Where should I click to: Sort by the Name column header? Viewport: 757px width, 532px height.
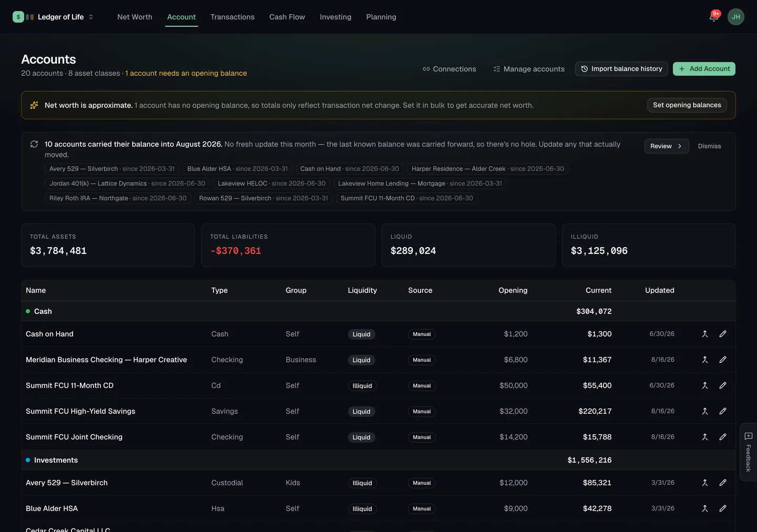(x=36, y=290)
